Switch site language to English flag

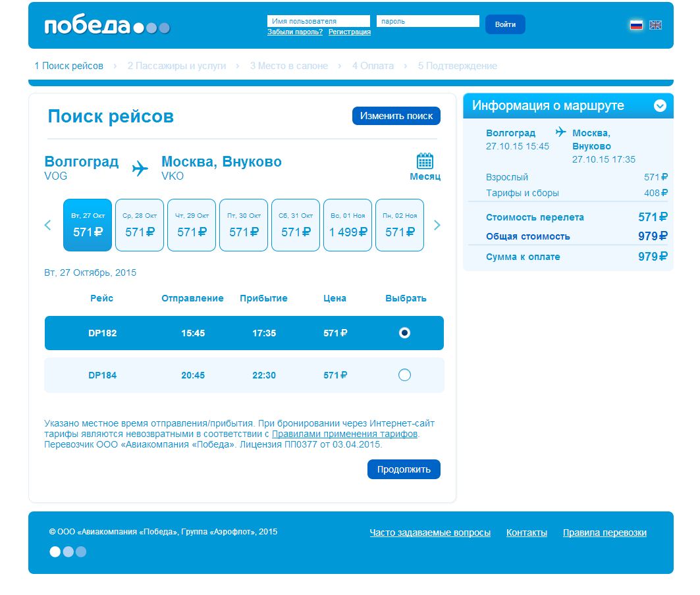coord(655,25)
